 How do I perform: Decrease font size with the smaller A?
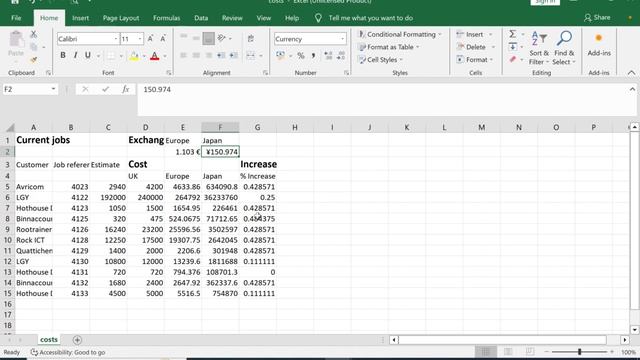(162, 39)
